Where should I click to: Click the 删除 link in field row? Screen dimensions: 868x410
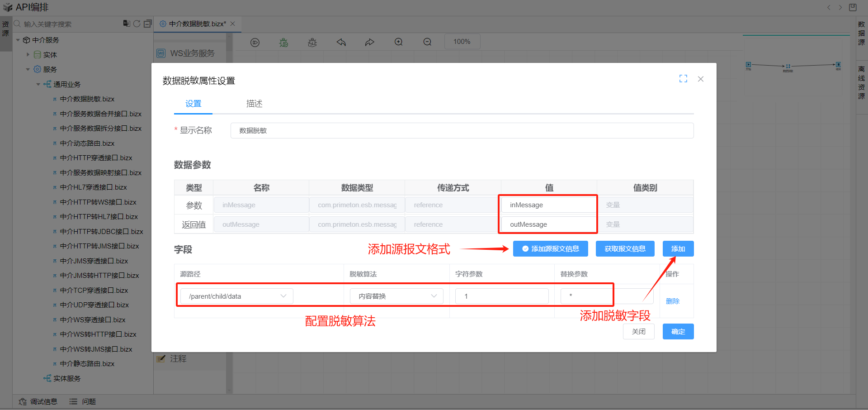coord(672,301)
